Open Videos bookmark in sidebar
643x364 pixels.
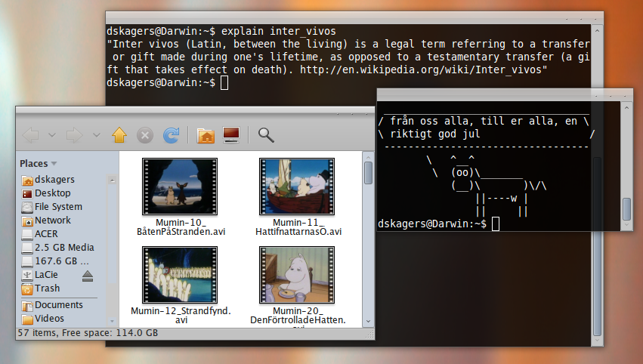coord(49,318)
